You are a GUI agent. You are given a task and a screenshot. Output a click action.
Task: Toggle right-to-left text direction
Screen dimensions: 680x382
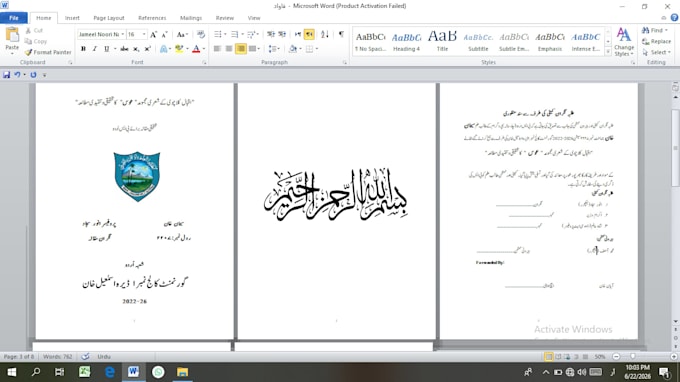[309, 34]
